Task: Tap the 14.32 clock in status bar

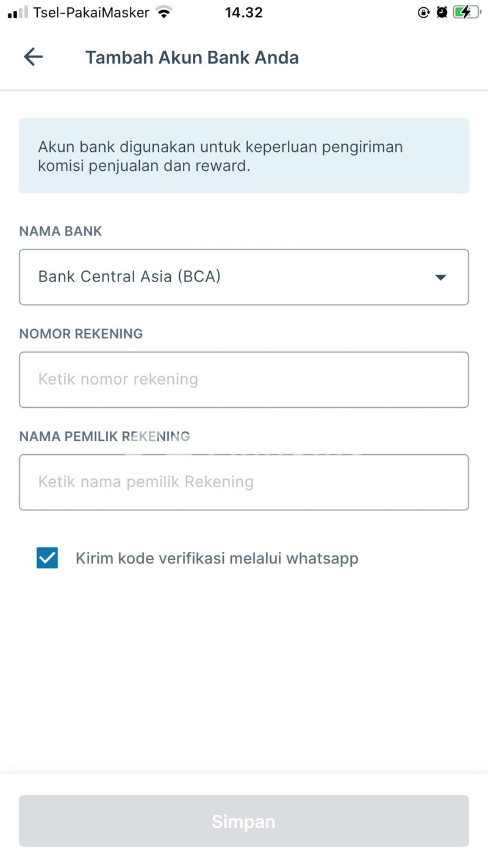Action: coord(243,12)
